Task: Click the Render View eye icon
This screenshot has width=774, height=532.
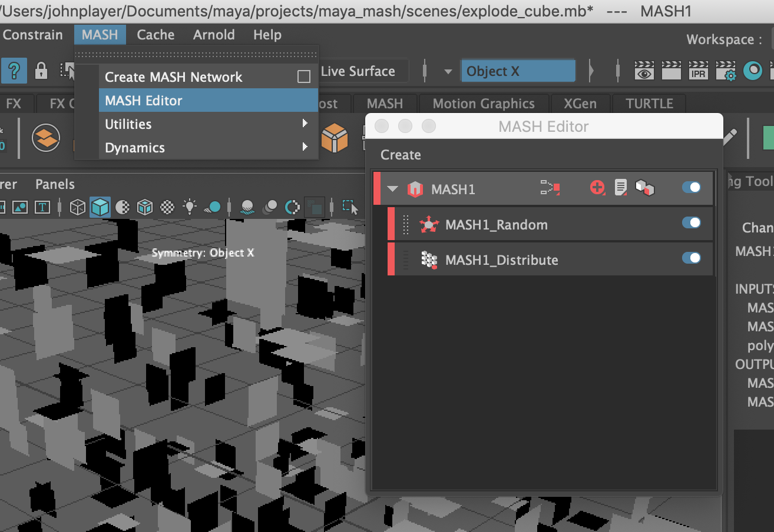Action: click(644, 71)
